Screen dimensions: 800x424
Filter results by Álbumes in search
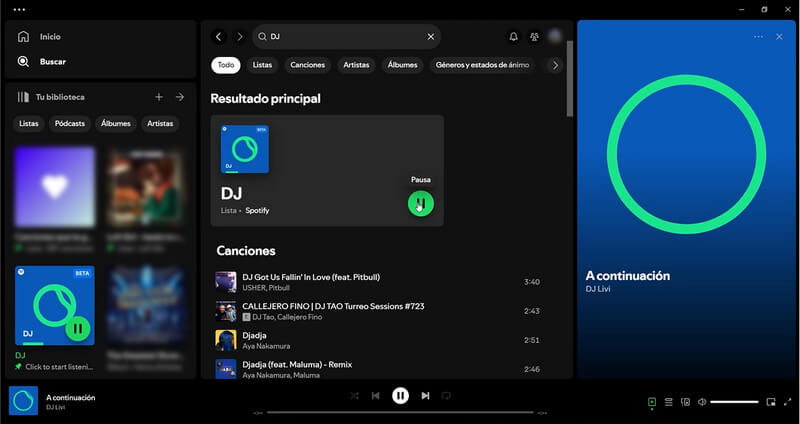coord(403,65)
